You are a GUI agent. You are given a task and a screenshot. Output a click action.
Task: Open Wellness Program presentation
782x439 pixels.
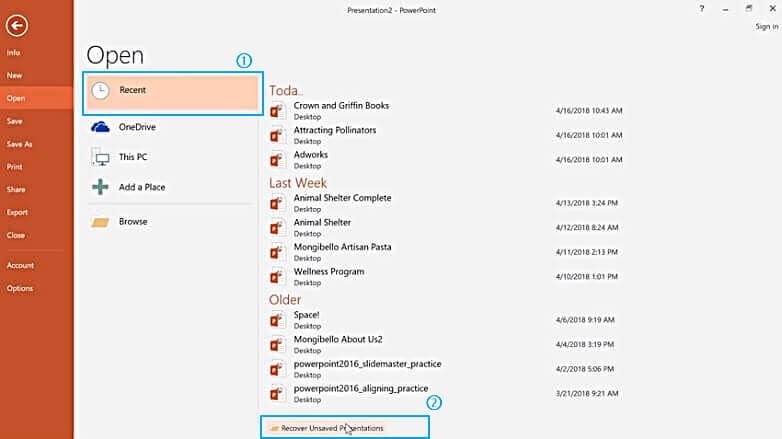pos(329,271)
